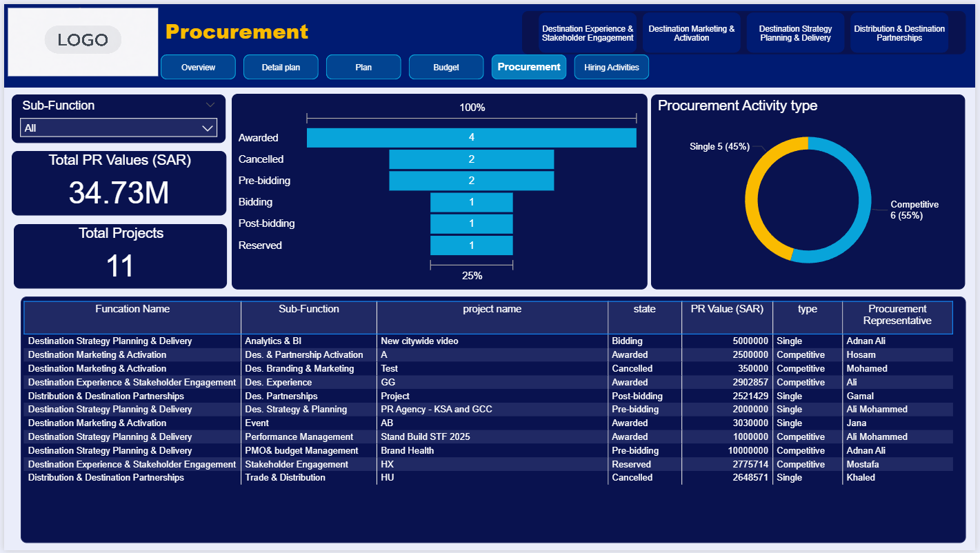Filter by Destination Experience & Stakeholder Engagement top button
This screenshot has width=980, height=553.
click(x=588, y=33)
